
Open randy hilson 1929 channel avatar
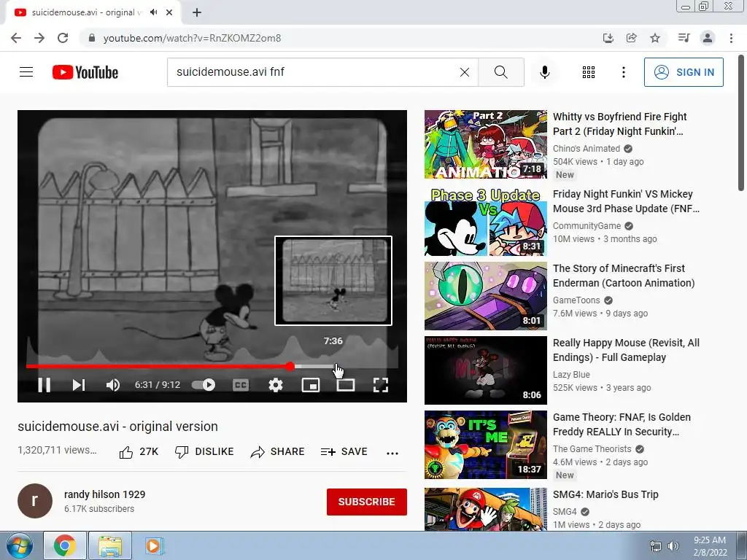35,501
